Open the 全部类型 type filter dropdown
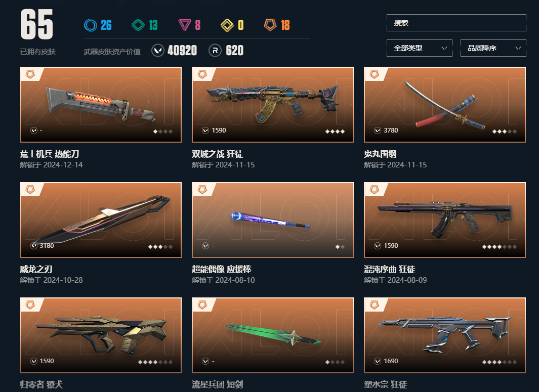The width and height of the screenshot is (539, 392). point(420,48)
